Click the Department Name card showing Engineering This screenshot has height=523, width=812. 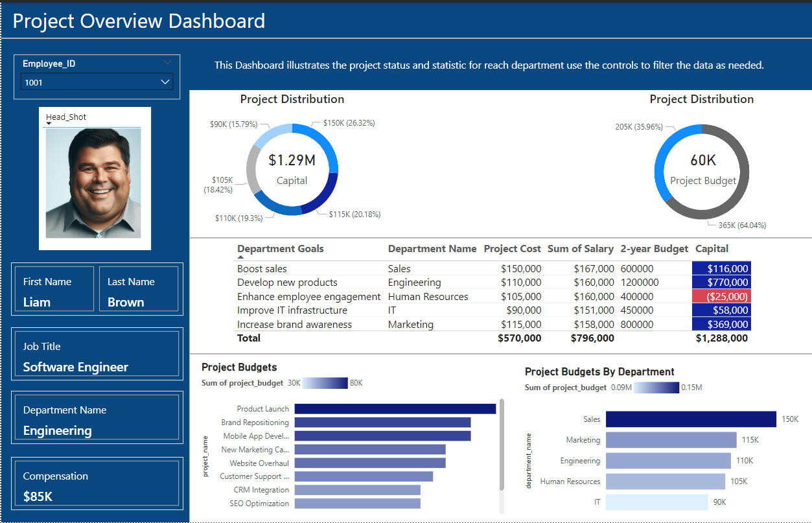tap(97, 417)
